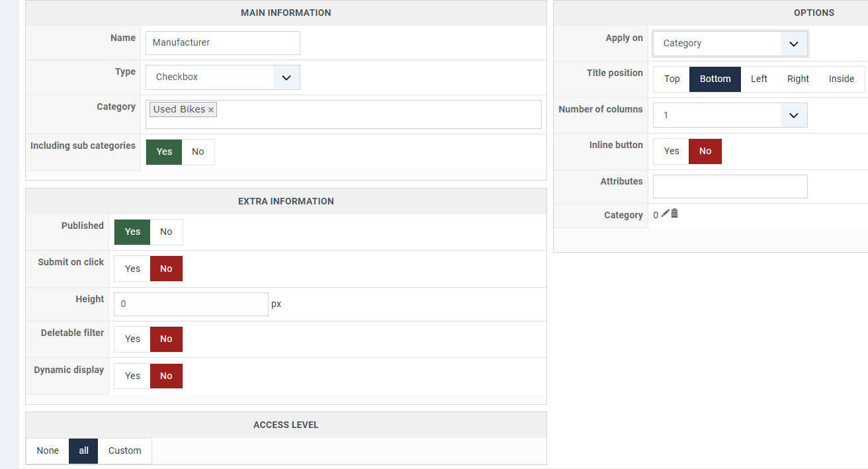Set Including sub categories to No

[x=198, y=151]
